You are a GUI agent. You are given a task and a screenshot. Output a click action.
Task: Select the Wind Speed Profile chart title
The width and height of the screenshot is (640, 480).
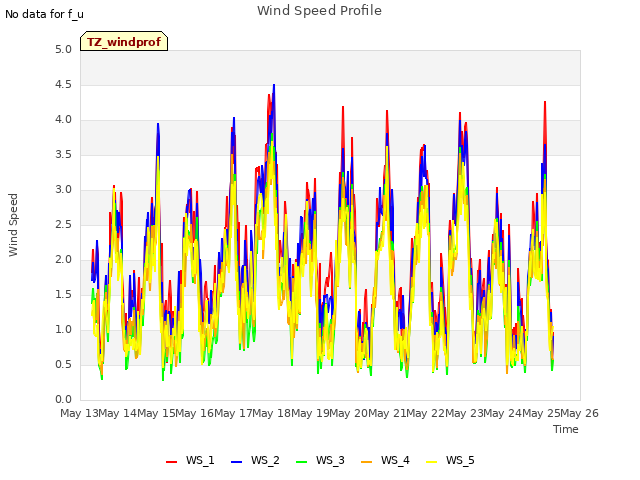pyautogui.click(x=319, y=11)
